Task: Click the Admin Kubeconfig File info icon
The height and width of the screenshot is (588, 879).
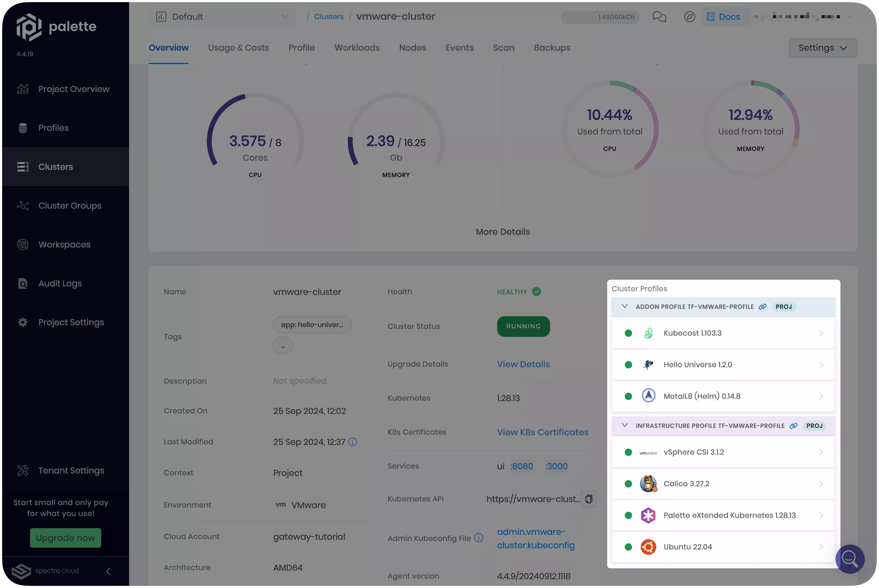Action: coord(478,538)
